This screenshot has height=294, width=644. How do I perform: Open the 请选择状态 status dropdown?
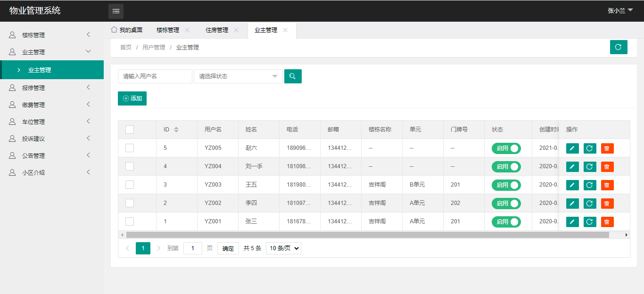[x=238, y=76]
